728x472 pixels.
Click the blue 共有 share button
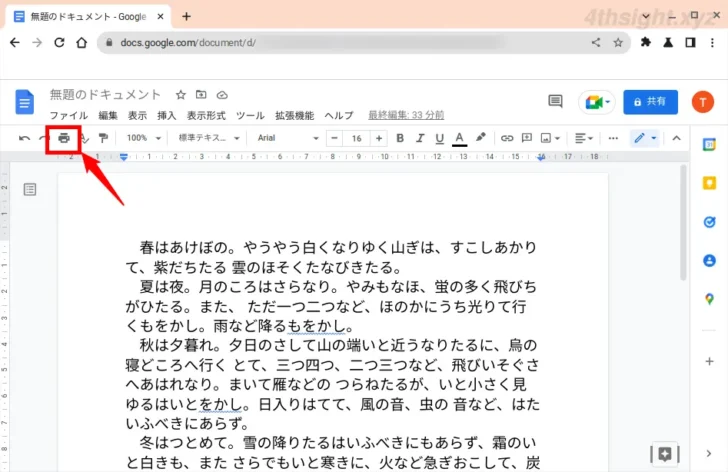(650, 102)
